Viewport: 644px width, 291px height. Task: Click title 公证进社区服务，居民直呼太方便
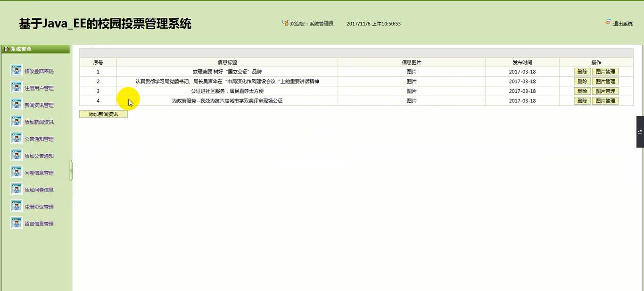(227, 91)
